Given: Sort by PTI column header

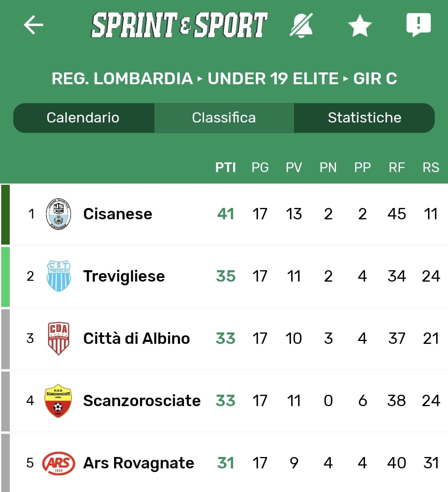Looking at the screenshot, I should click(x=226, y=167).
